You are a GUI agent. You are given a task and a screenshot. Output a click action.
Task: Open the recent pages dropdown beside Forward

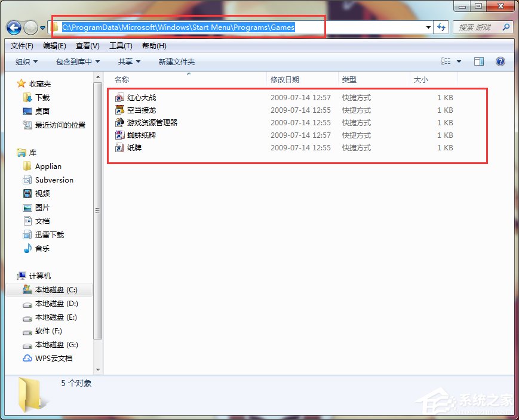click(x=42, y=28)
